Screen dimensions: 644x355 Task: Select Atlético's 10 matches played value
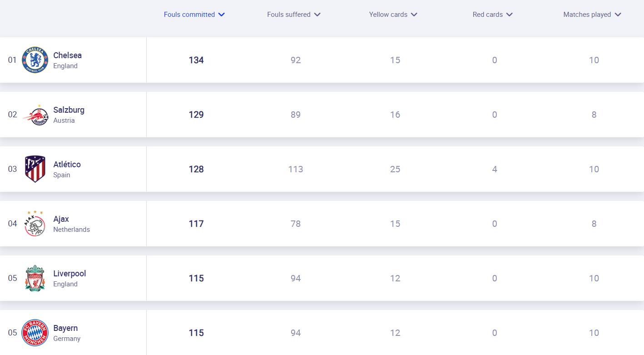(594, 169)
